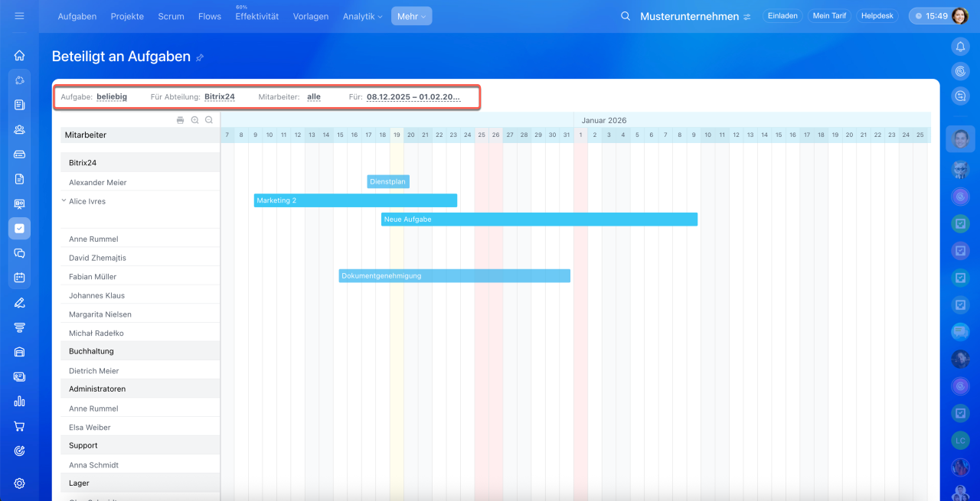The height and width of the screenshot is (501, 980).
Task: Open the Aufgaben menu item
Action: 77,16
